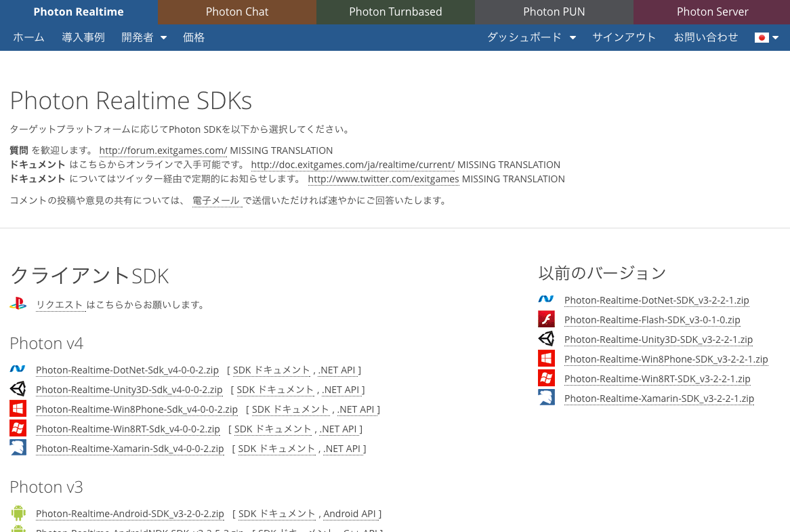Click サインアウト to sign out
This screenshot has height=532, width=790.
click(624, 37)
